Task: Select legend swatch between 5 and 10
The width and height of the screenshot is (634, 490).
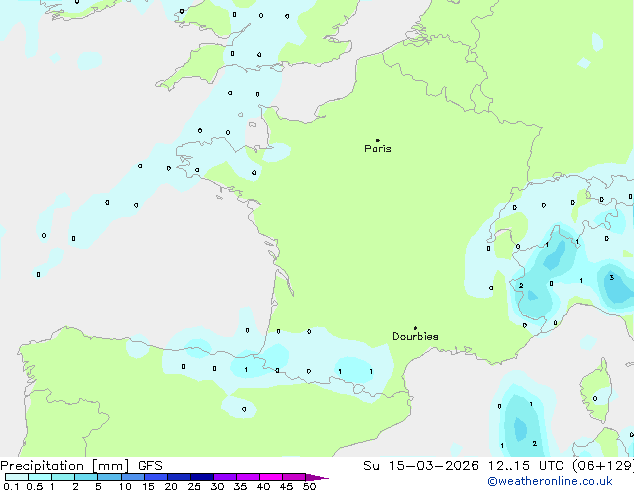Action: [x=109, y=477]
